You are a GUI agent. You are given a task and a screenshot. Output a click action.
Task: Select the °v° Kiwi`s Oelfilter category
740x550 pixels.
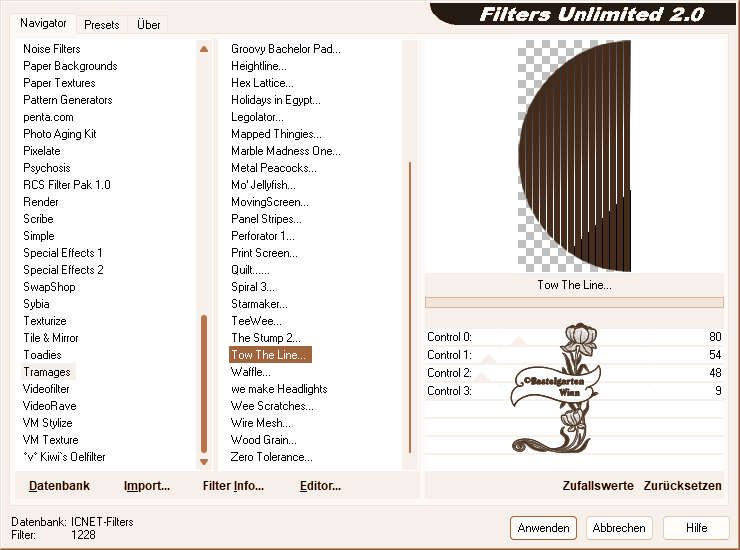pos(64,457)
